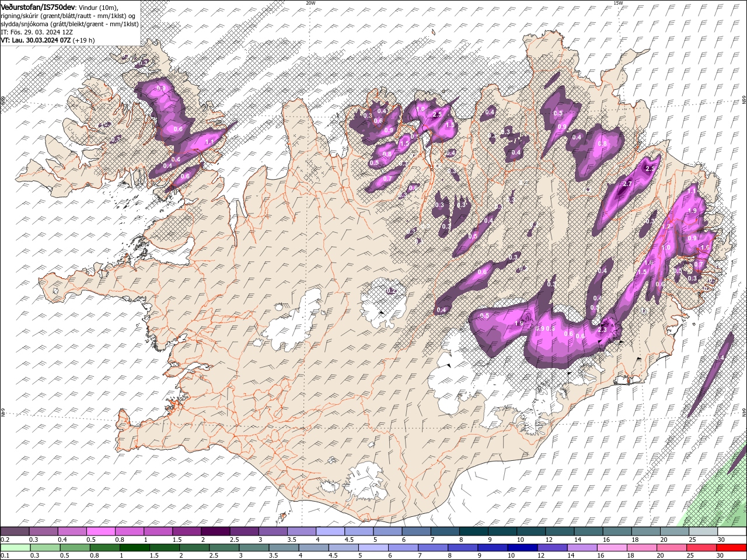Pick the dark teal swatch at 9, top row

[502, 531]
